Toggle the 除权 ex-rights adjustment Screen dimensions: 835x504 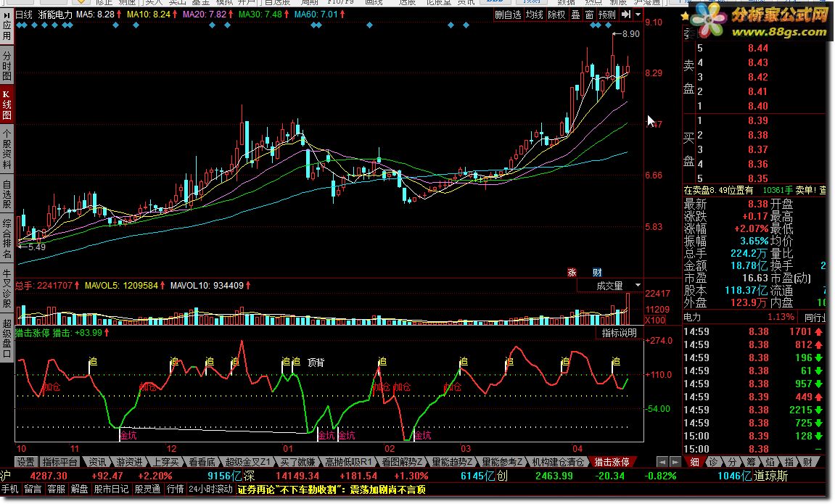click(x=556, y=15)
